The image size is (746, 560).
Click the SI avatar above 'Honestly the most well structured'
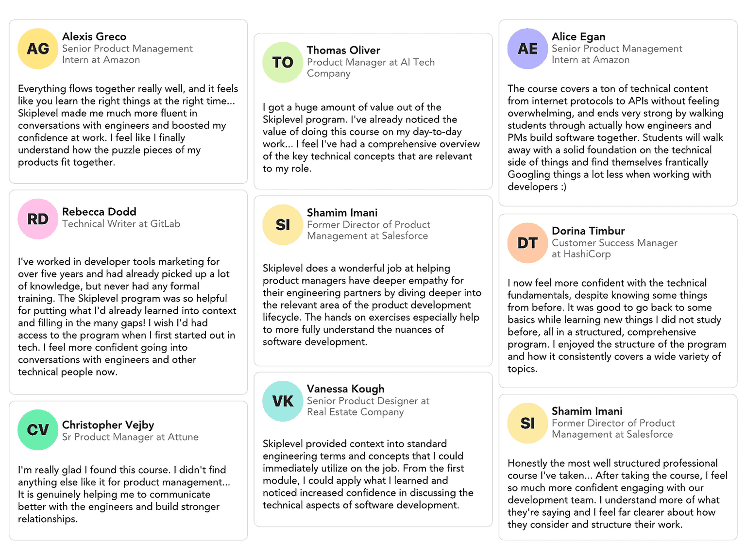tap(527, 423)
